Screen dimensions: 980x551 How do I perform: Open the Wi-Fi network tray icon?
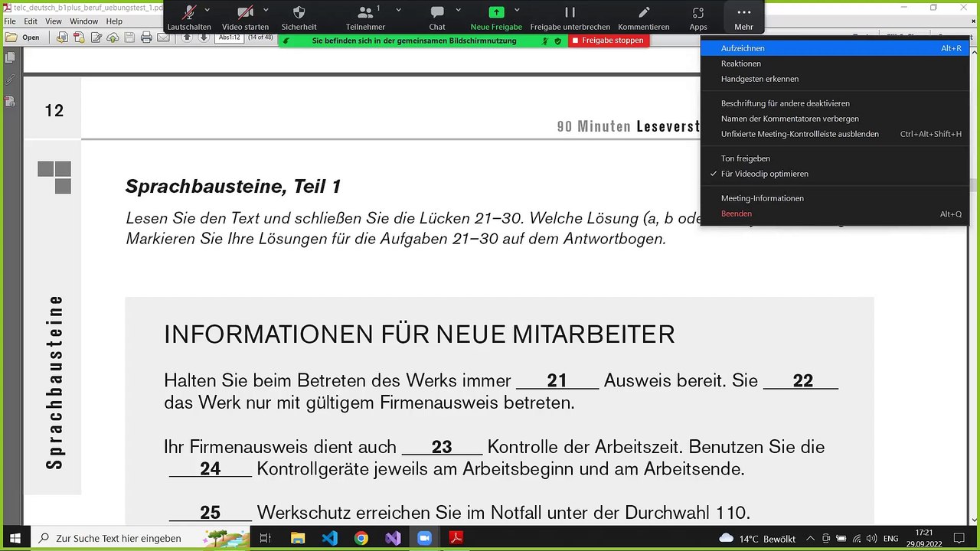pyautogui.click(x=856, y=539)
